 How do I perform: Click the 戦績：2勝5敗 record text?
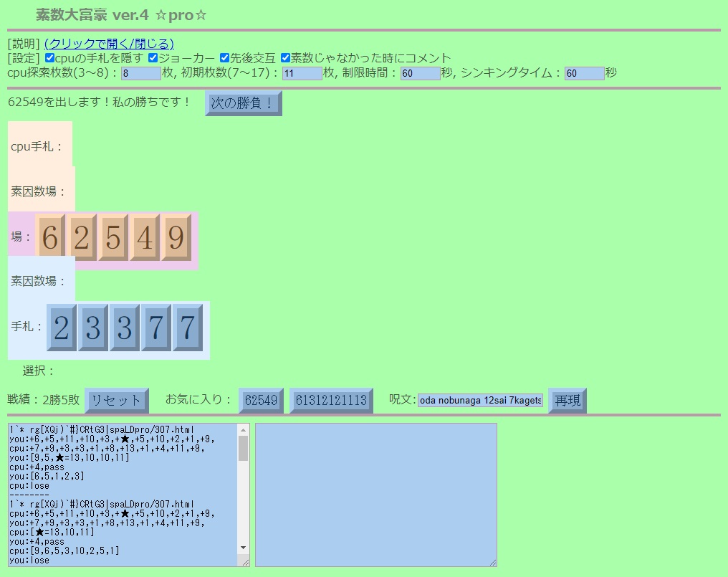point(44,399)
